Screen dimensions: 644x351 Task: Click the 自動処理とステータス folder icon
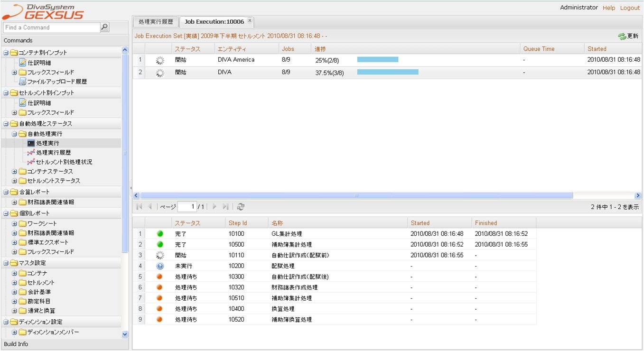click(x=14, y=123)
